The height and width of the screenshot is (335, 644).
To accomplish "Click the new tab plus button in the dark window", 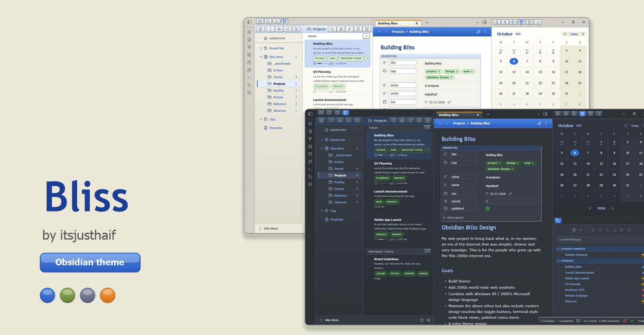I will [488, 115].
